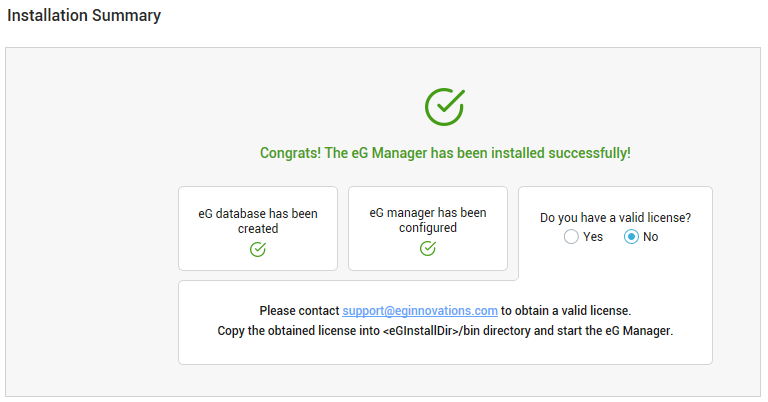Viewport: 768px width, 402px height.
Task: Click empty gray area left of database card
Action: coord(92,228)
